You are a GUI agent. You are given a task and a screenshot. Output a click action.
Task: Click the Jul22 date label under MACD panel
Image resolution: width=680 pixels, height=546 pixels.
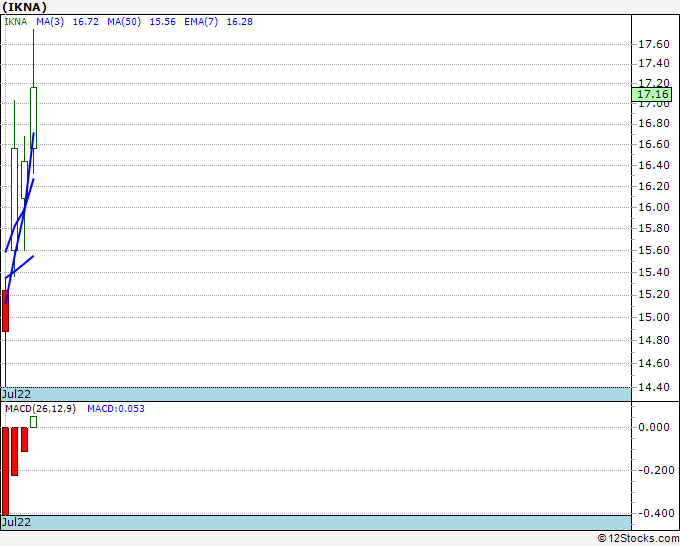(x=16, y=522)
